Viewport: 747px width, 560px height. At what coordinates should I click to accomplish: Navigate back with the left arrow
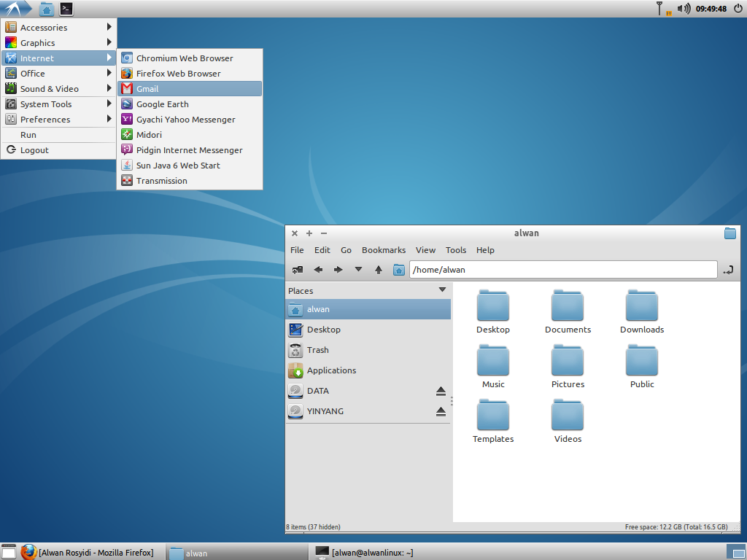click(x=318, y=270)
